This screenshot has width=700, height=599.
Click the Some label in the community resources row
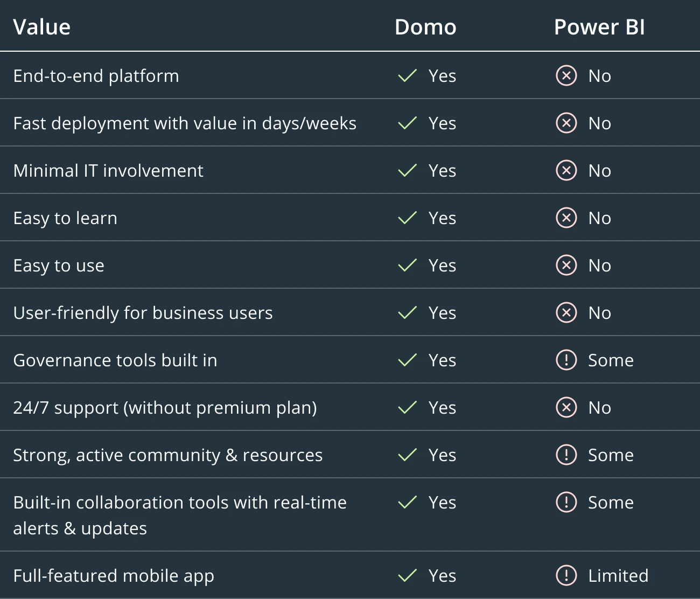pyautogui.click(x=610, y=455)
